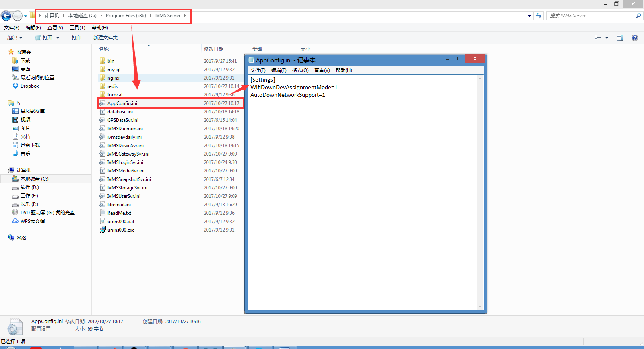The width and height of the screenshot is (644, 349).
Task: Click the WifiDownDevAssignmentMode=1 line in Notepad
Action: pyautogui.click(x=294, y=87)
